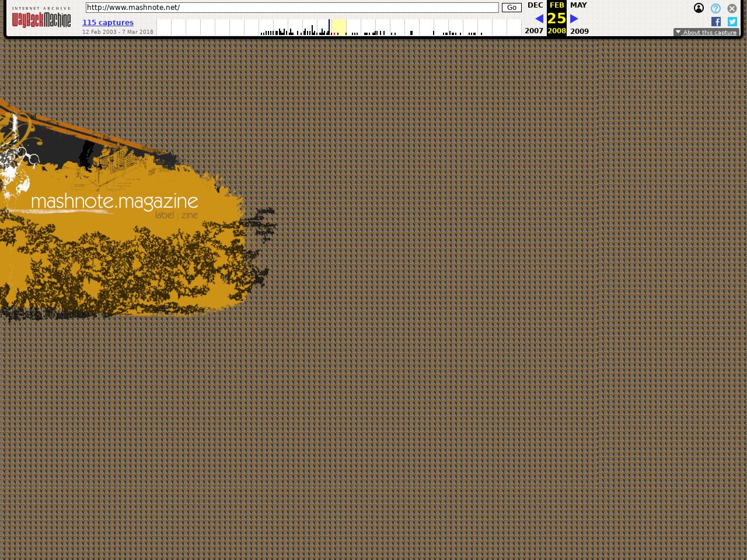Select MAY next month capture
Viewport: 747px width, 560px height.
click(x=578, y=5)
